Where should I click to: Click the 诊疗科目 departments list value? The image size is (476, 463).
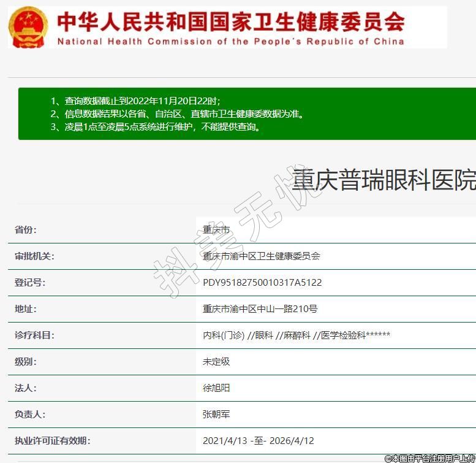(296, 335)
